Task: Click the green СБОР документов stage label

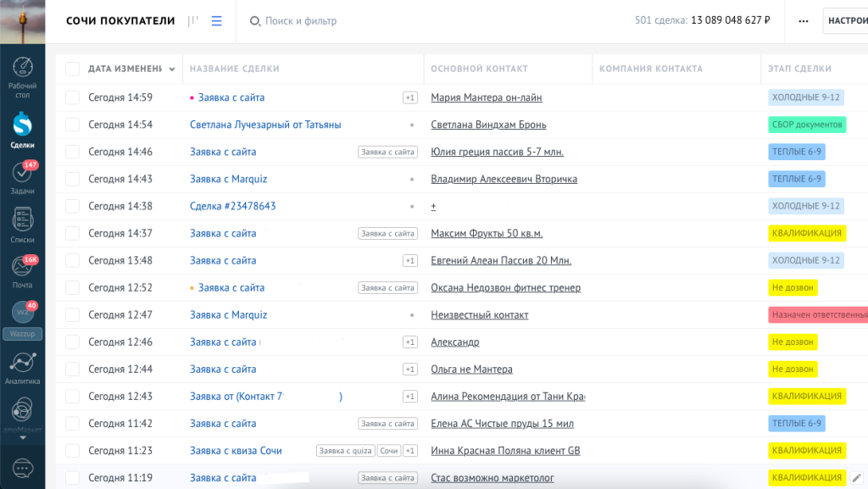Action: click(x=807, y=125)
